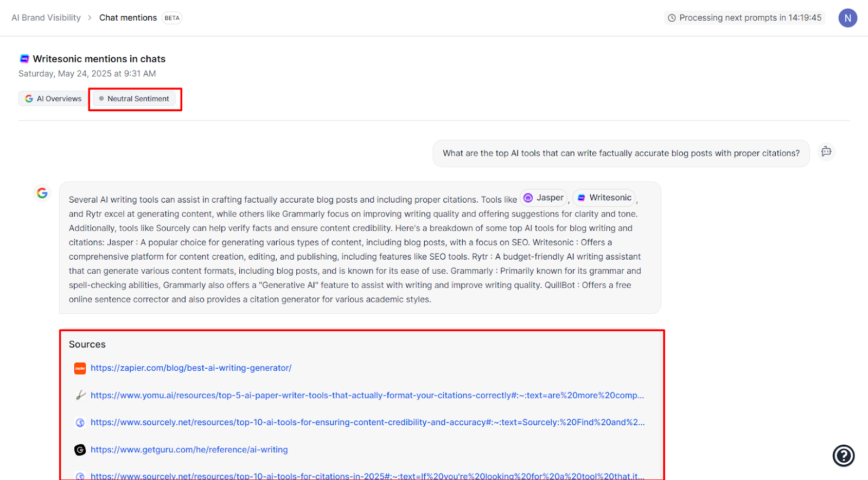Click the user prompt about factually accurate blog posts
Image resolution: width=868 pixels, height=480 pixels.
[x=621, y=154]
